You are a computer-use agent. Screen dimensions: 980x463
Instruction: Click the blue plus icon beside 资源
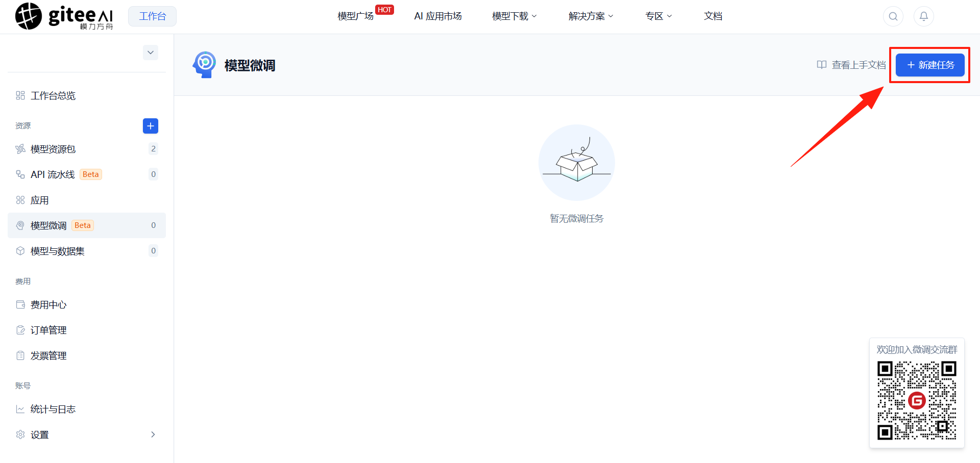point(151,126)
